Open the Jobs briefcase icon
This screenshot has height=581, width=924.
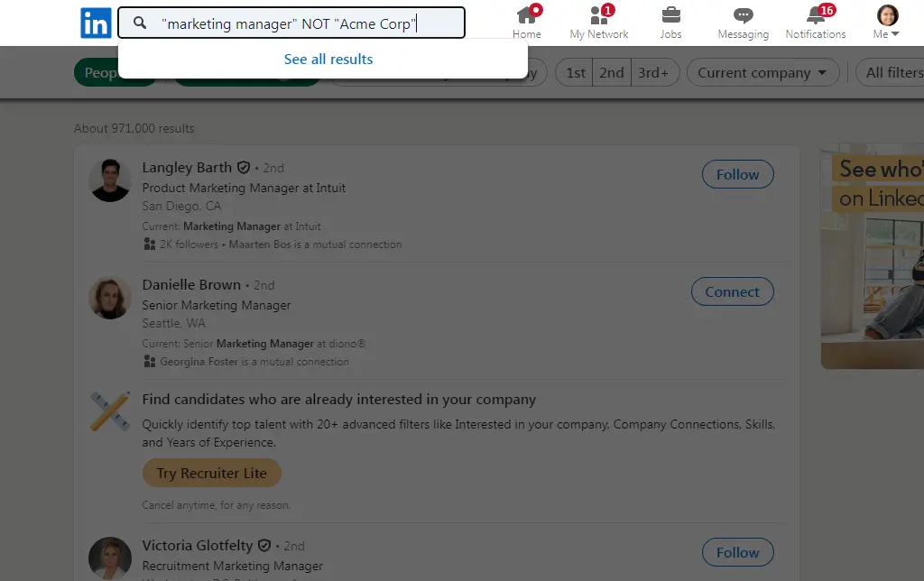pyautogui.click(x=670, y=14)
